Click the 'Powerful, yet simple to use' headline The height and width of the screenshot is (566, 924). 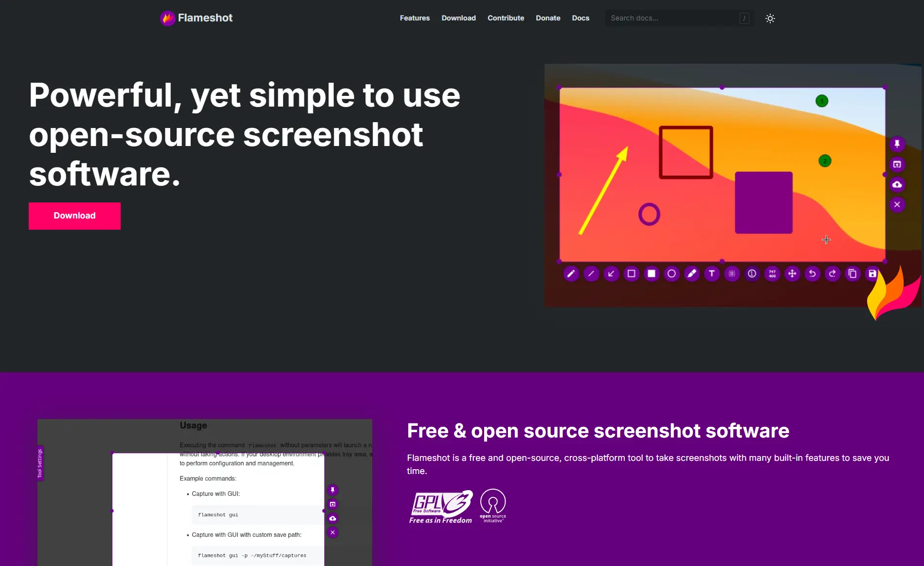tap(245, 134)
